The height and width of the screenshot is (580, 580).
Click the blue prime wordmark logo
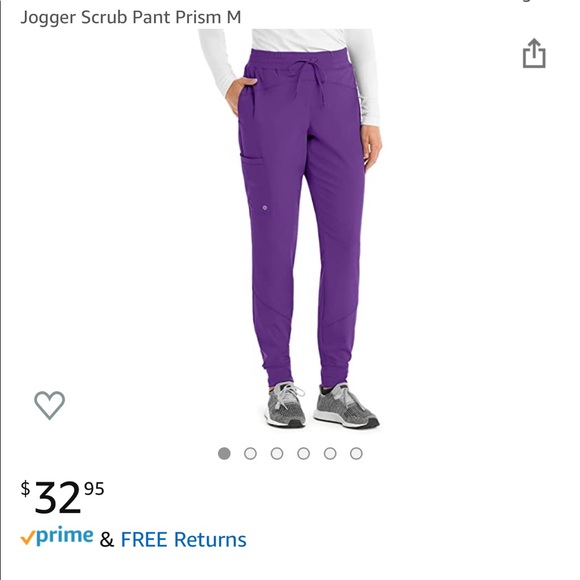point(65,537)
